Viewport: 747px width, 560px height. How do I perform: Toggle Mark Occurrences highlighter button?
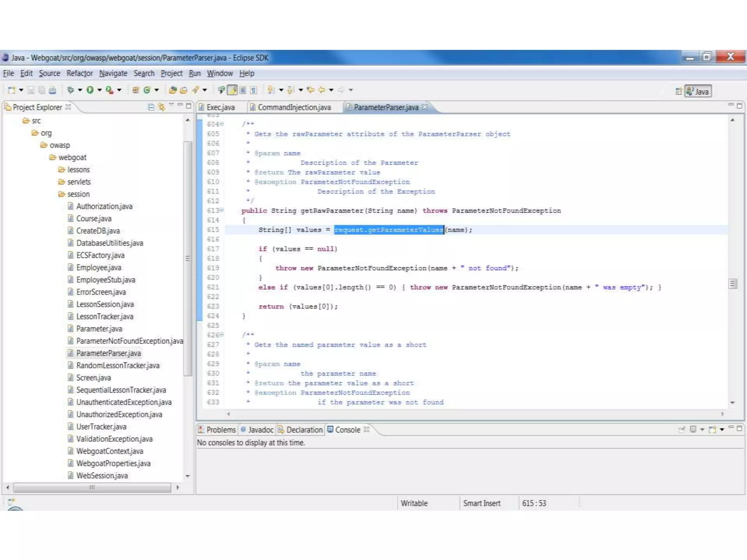[232, 90]
